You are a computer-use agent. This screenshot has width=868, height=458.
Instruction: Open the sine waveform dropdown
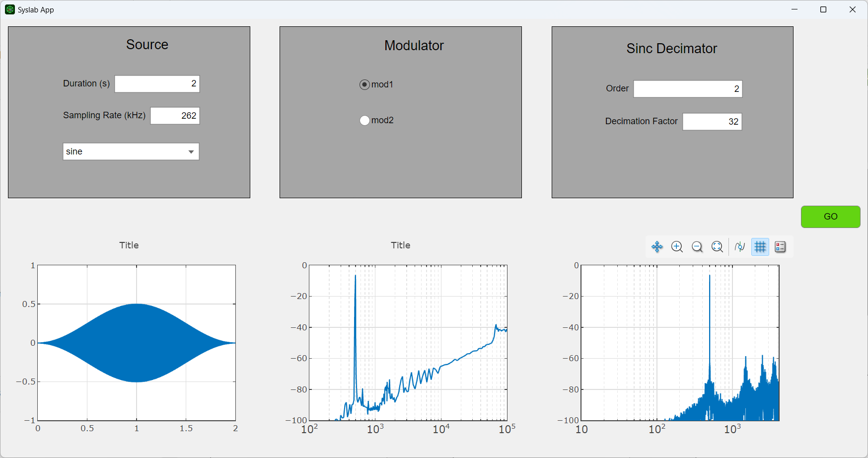tap(131, 152)
